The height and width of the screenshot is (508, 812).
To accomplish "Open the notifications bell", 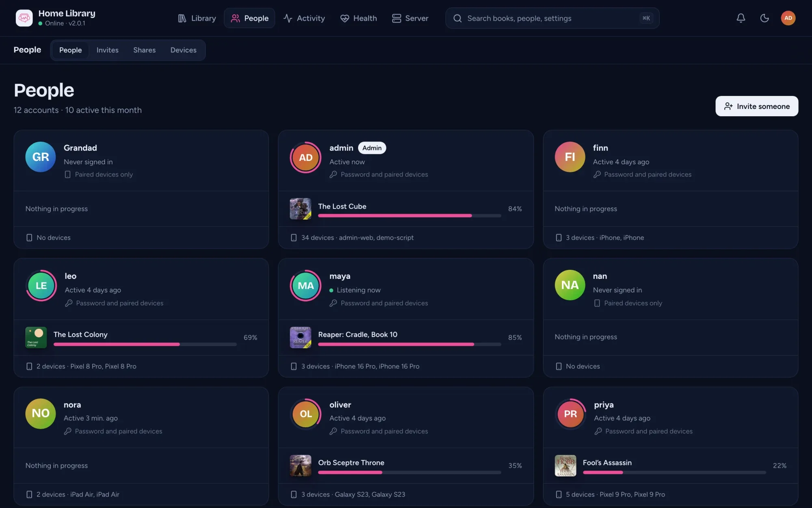I will coord(741,18).
